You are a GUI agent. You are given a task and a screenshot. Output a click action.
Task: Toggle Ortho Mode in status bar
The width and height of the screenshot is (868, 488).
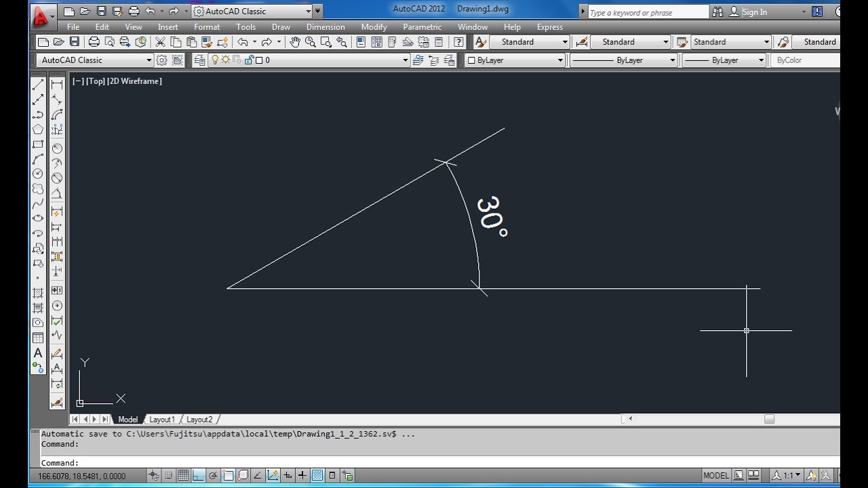coord(198,476)
